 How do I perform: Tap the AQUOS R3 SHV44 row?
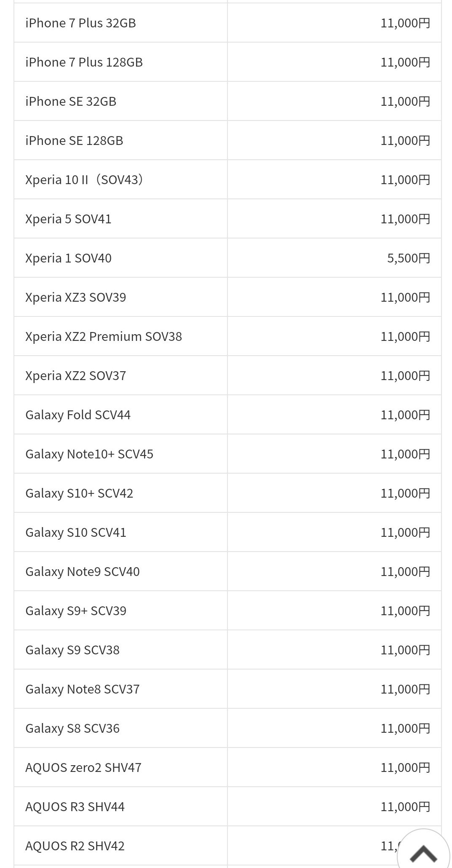tap(75, 807)
